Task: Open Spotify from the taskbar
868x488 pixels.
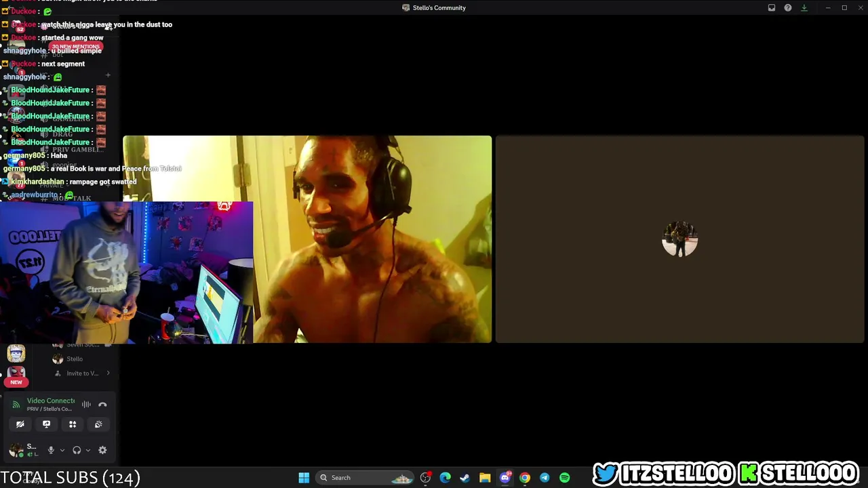Action: 565,478
